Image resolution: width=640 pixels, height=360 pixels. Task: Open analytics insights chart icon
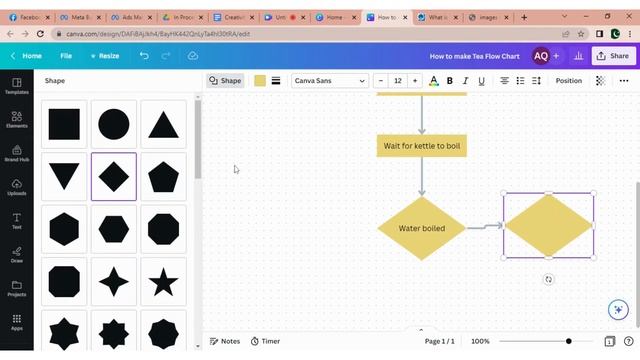578,56
